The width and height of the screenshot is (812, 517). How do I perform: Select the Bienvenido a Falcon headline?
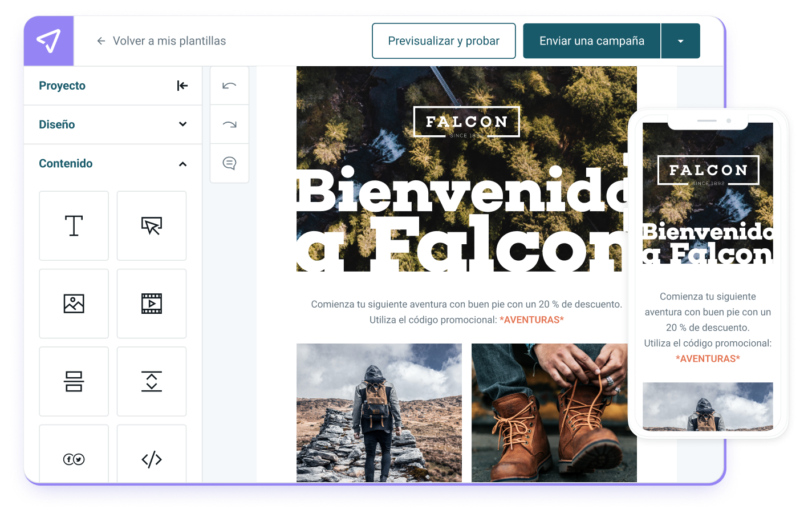point(462,219)
